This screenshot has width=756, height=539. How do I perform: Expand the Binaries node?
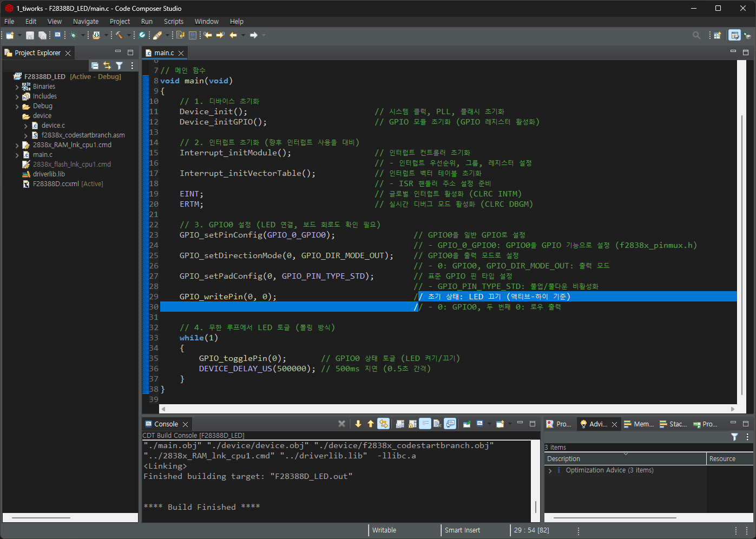click(17, 87)
